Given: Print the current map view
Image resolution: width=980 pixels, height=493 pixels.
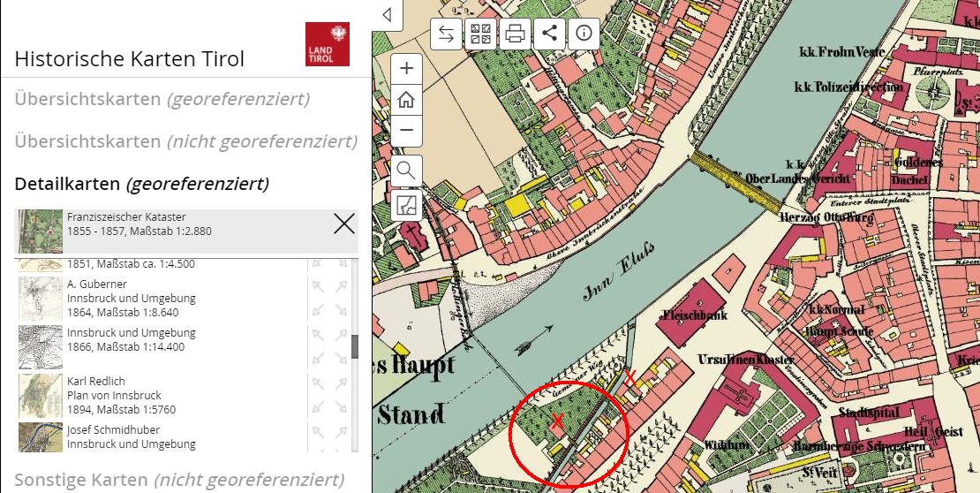Looking at the screenshot, I should point(515,34).
